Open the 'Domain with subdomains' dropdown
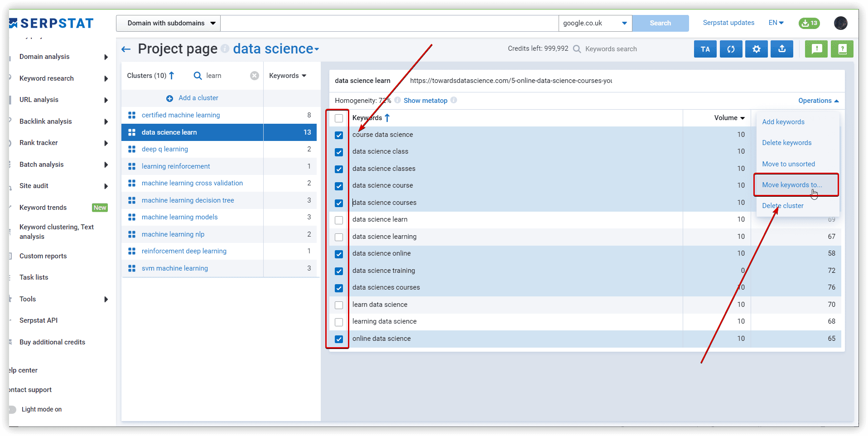 (x=168, y=23)
